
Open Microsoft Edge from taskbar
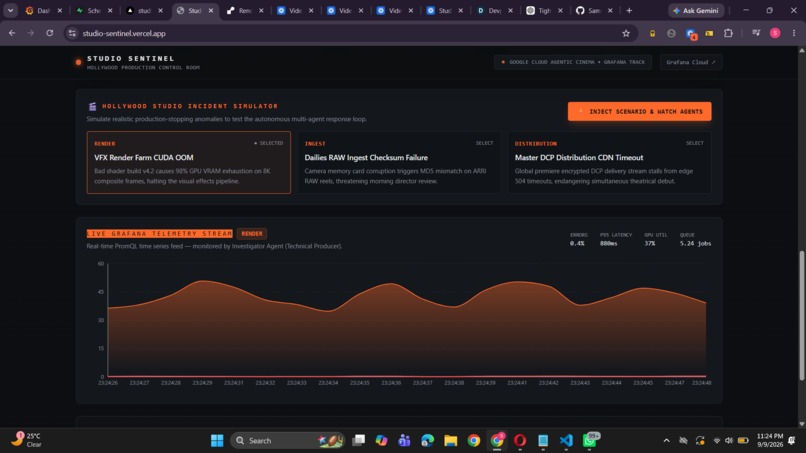point(428,441)
